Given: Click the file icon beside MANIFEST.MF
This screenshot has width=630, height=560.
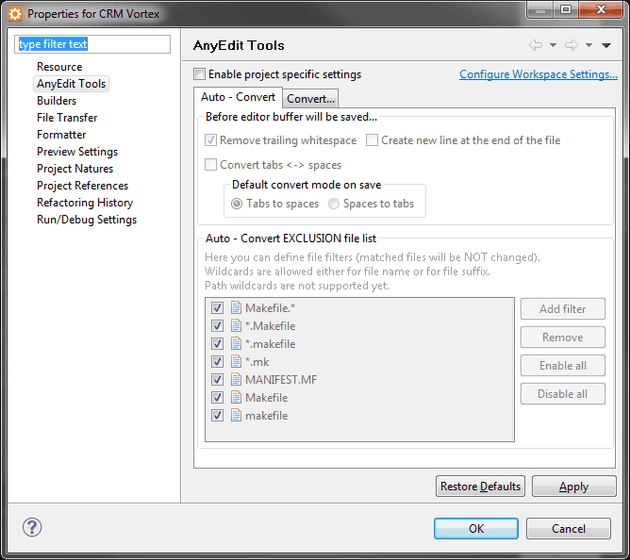Looking at the screenshot, I should click(236, 379).
